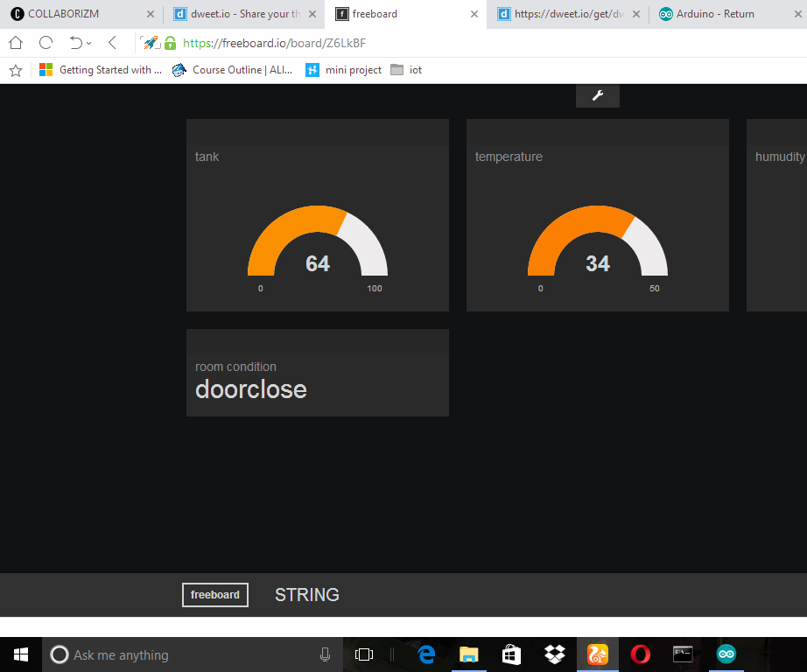Launch Dropbox from the taskbar
The image size is (807, 672).
pos(554,654)
